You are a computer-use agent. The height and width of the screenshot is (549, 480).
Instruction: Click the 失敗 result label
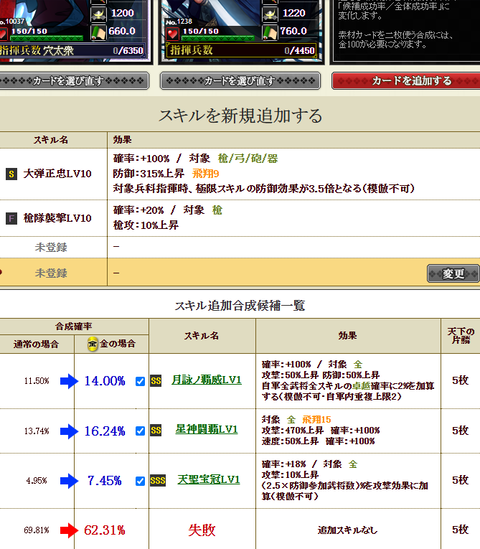tap(202, 530)
